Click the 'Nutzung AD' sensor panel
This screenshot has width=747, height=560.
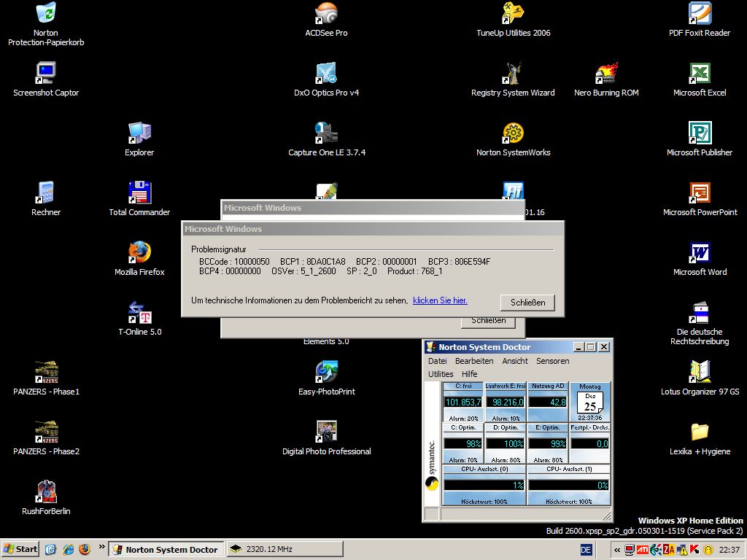point(548,402)
